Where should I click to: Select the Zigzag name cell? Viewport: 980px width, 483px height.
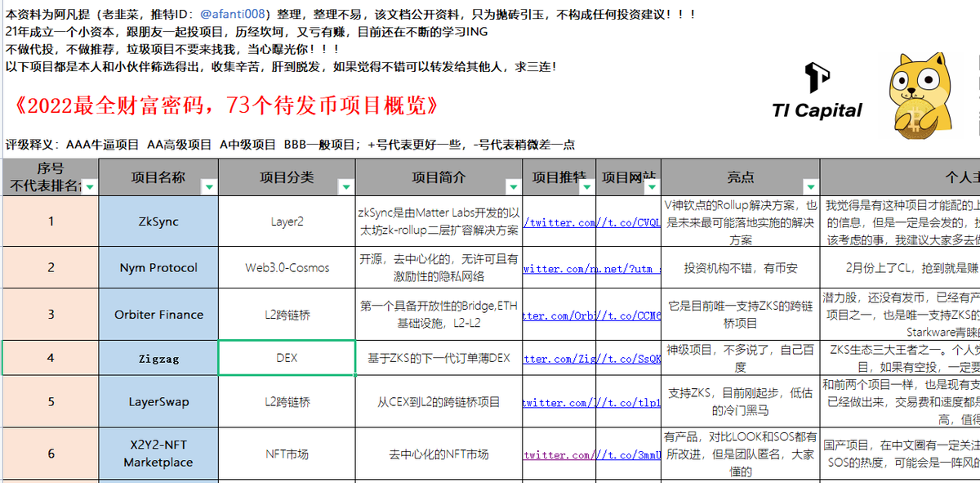(158, 358)
